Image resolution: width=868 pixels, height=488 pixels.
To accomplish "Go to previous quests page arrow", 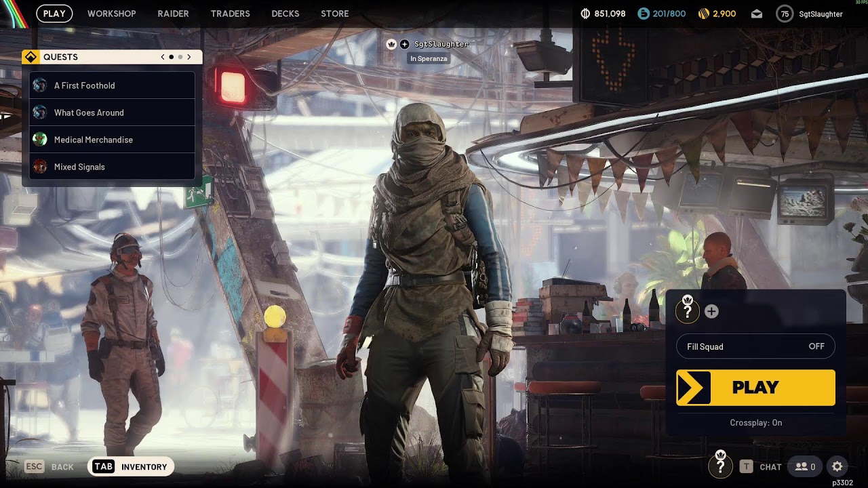I will point(163,57).
